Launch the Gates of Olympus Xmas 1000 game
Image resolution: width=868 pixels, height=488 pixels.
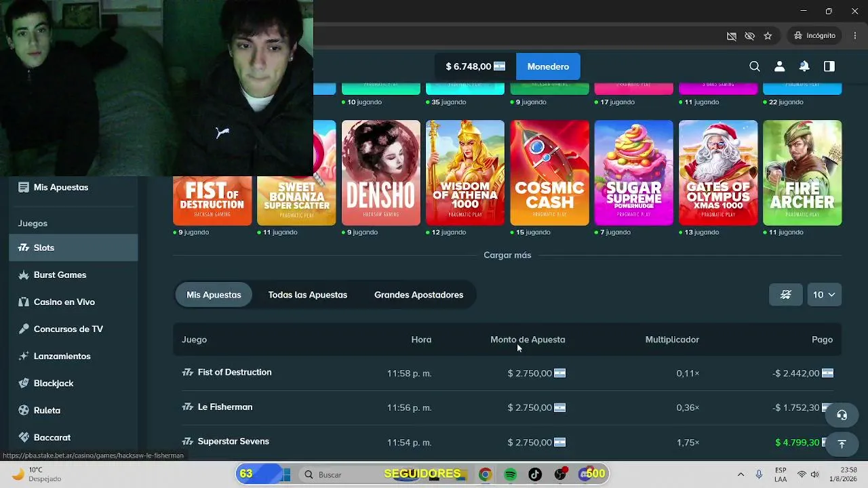tap(718, 173)
